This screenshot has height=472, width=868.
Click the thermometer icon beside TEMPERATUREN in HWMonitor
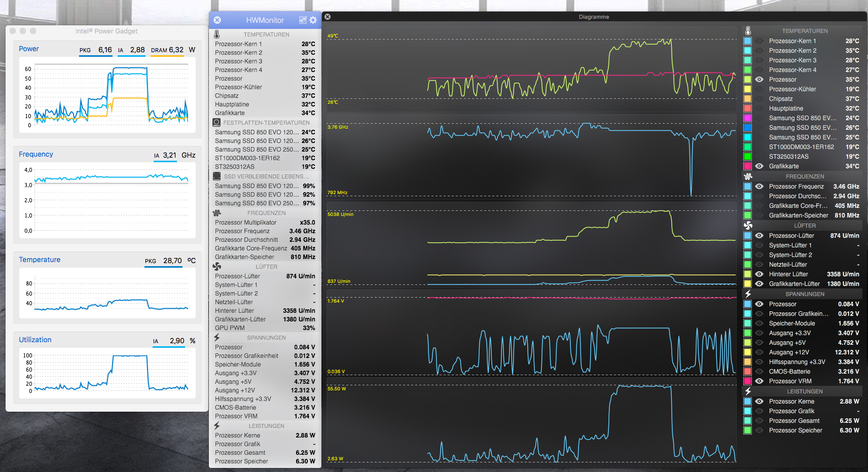217,34
